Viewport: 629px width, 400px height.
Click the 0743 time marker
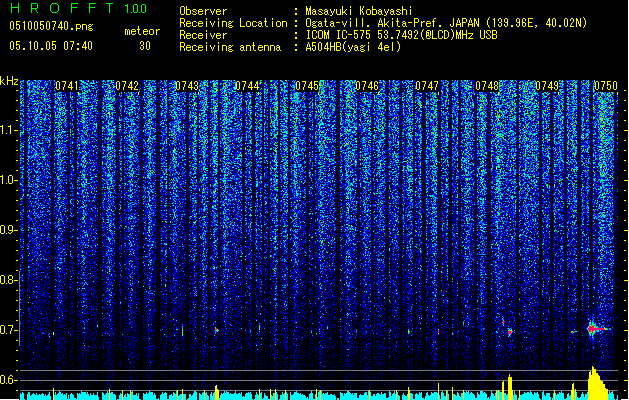tap(187, 86)
